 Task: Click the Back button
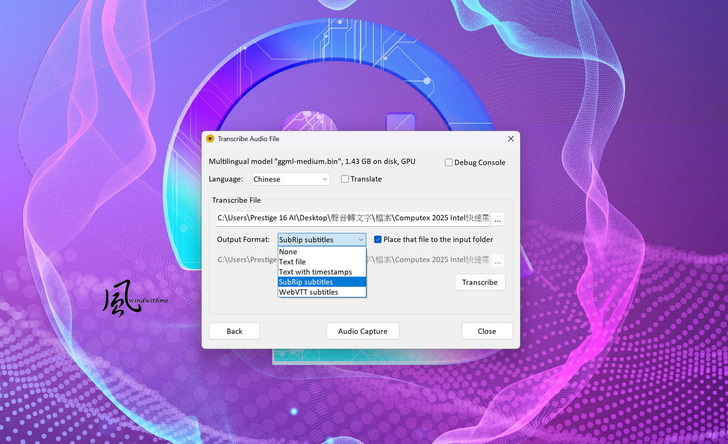[x=234, y=331]
